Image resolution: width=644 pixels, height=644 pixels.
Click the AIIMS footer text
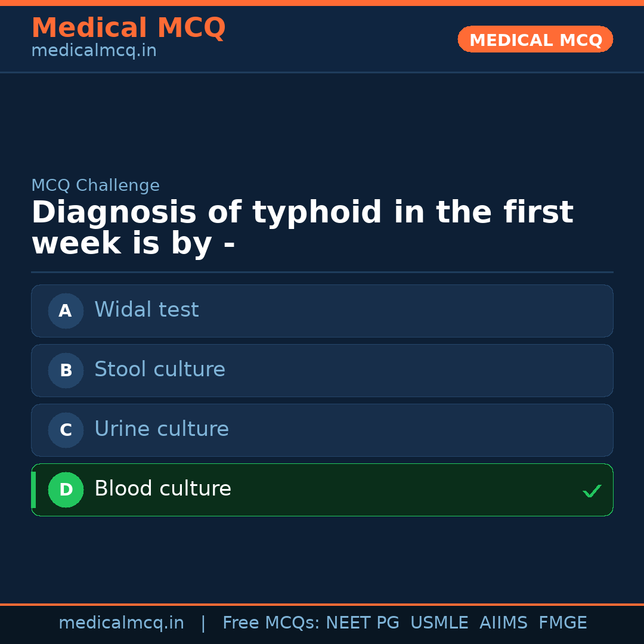point(504,623)
